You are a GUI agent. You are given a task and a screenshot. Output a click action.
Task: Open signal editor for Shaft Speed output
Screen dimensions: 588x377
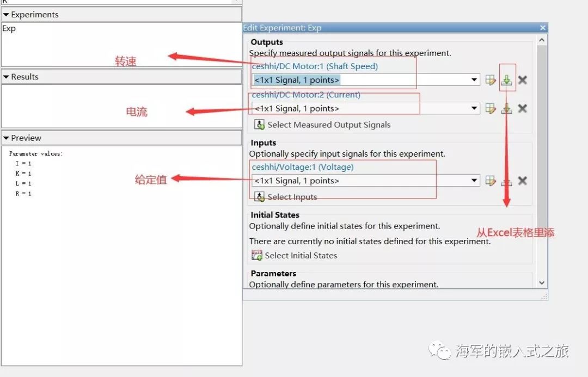coord(491,80)
